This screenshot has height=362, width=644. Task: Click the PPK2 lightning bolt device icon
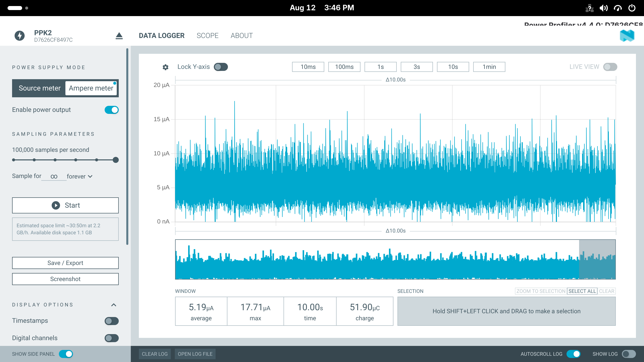tap(20, 36)
